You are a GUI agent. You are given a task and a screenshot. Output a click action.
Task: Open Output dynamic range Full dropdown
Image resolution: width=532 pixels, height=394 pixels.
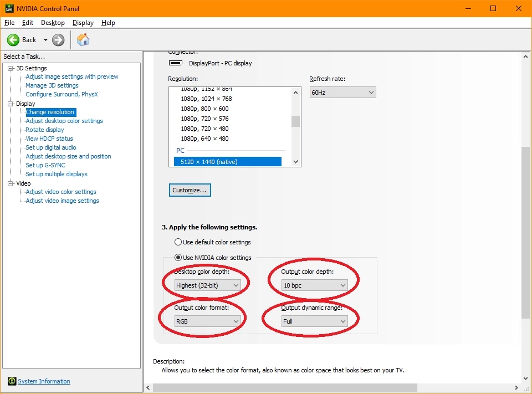[315, 321]
